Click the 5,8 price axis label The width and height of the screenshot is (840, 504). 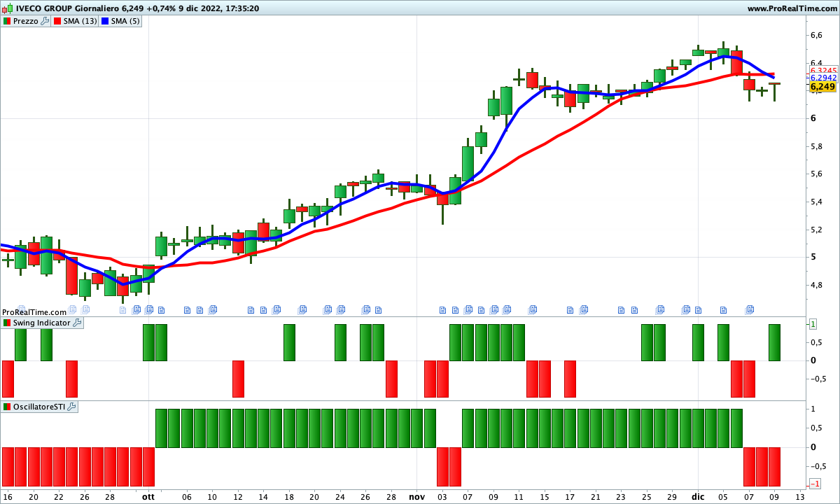click(816, 146)
